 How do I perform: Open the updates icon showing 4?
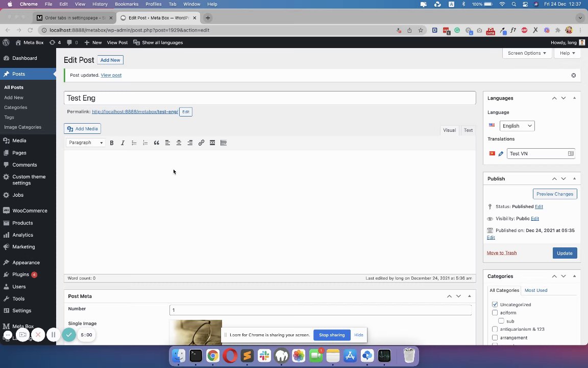55,42
